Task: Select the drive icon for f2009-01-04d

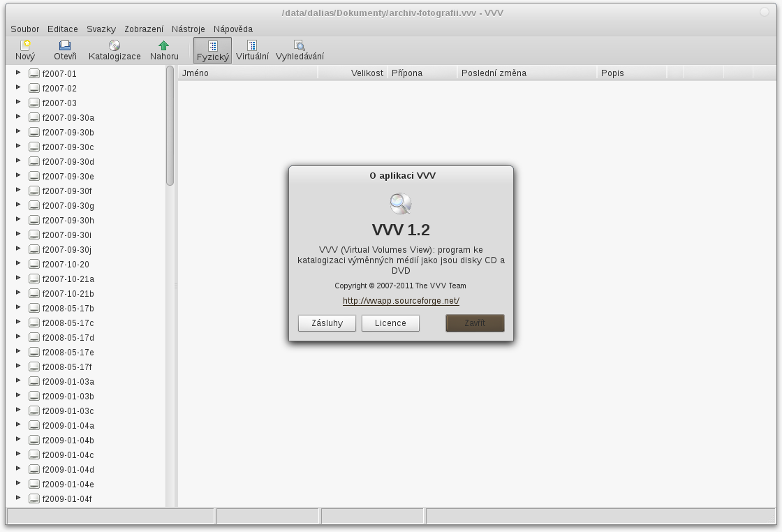Action: pyautogui.click(x=34, y=469)
